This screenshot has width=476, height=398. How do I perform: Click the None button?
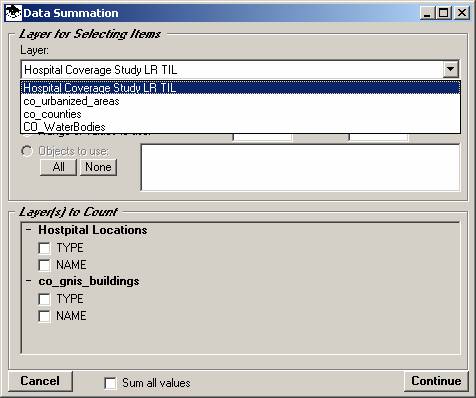click(98, 167)
